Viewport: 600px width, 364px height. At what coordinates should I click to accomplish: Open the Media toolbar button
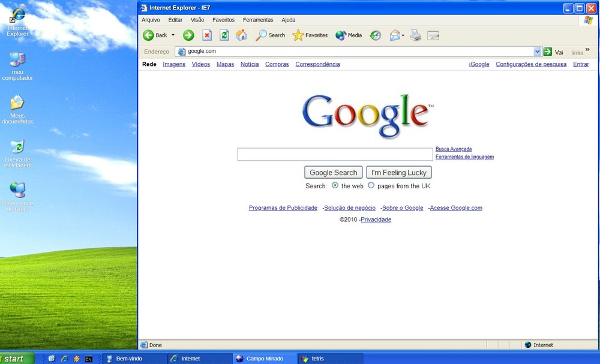[x=349, y=35]
